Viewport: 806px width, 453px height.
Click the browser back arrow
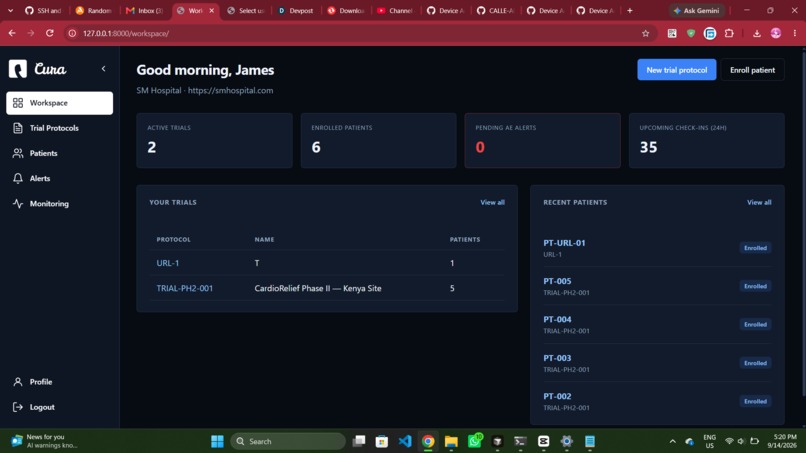click(12, 33)
